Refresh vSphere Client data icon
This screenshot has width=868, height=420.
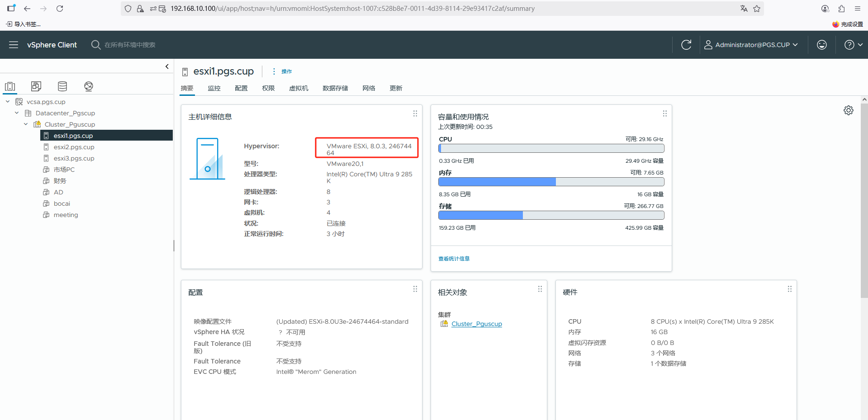point(686,45)
